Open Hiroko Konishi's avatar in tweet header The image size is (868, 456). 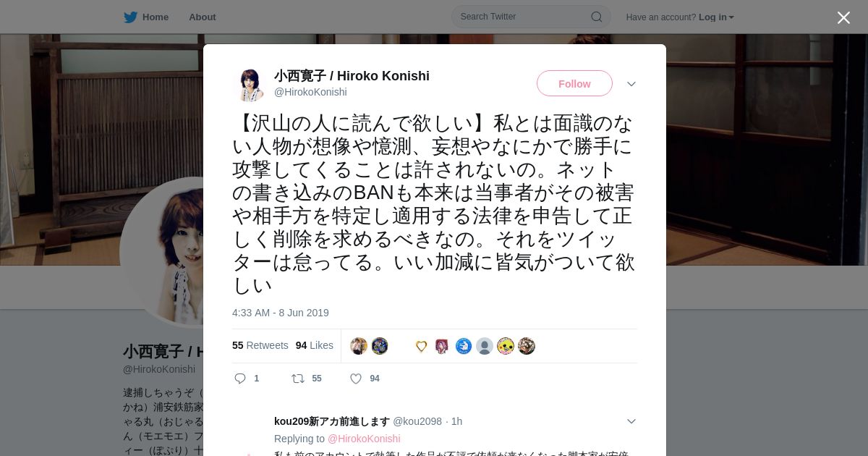click(250, 84)
